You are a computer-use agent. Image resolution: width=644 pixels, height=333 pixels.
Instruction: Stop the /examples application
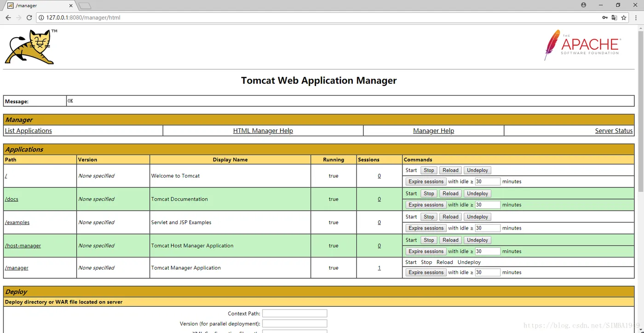[429, 217]
